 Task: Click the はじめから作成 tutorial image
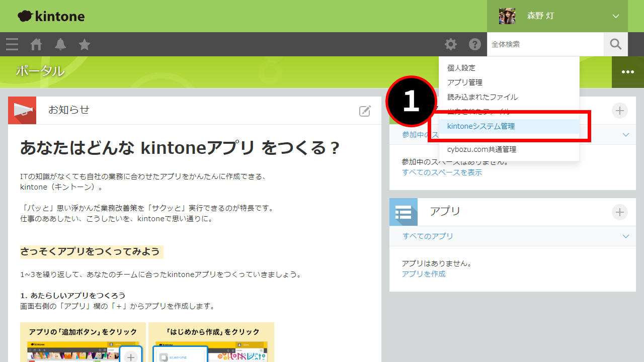pos(211,342)
